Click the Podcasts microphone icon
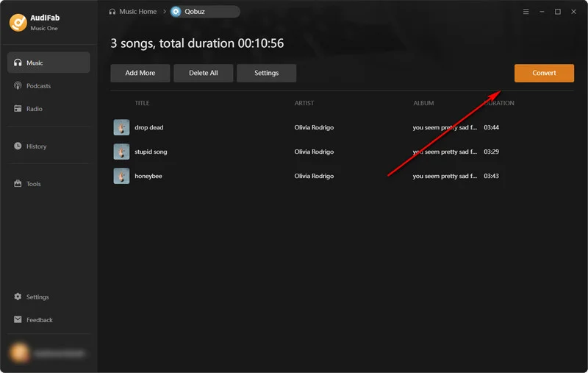The width and height of the screenshot is (588, 373). (x=18, y=85)
